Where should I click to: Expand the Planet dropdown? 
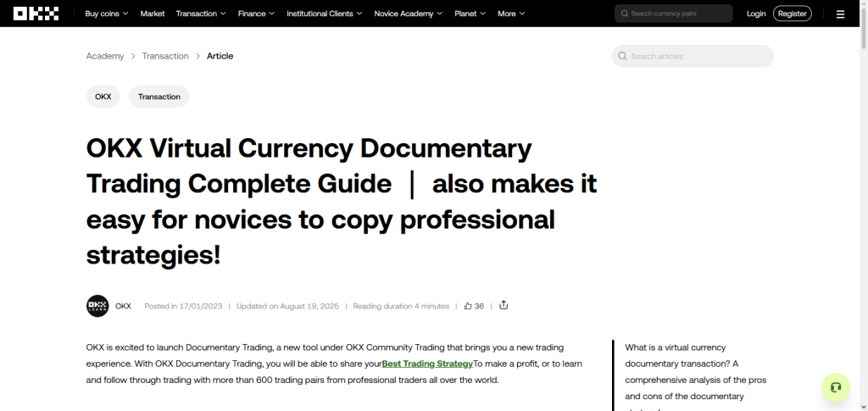pos(470,14)
